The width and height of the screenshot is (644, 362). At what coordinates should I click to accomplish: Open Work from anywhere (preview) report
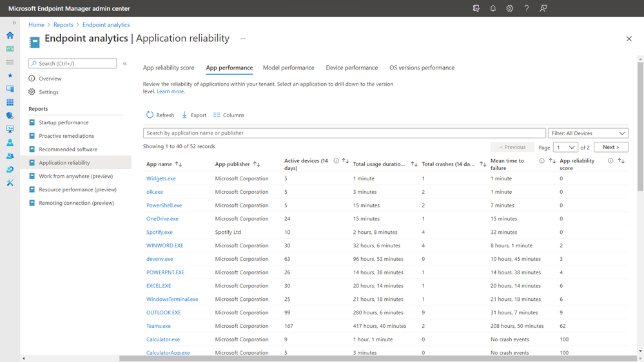pyautogui.click(x=75, y=176)
